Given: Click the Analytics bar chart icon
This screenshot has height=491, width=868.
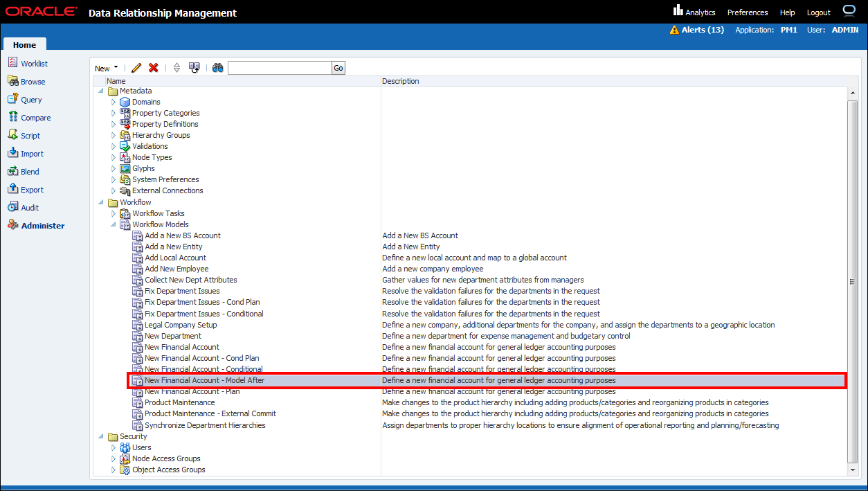Looking at the screenshot, I should coord(678,10).
